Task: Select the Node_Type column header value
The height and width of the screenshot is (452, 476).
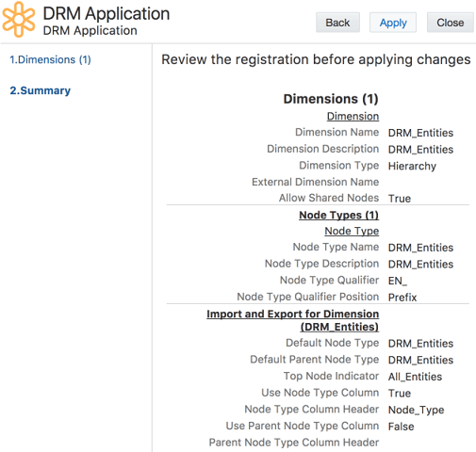Action: coord(417,410)
